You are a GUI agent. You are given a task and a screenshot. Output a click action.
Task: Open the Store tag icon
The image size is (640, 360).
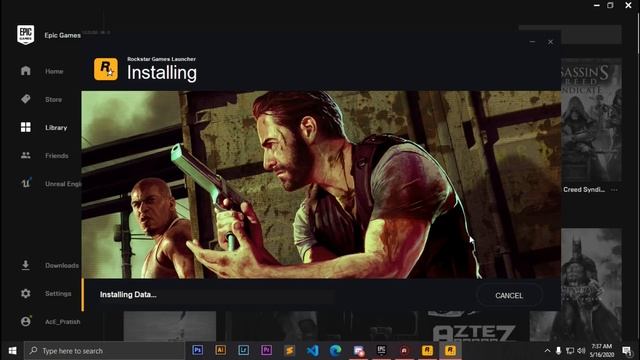(26, 99)
